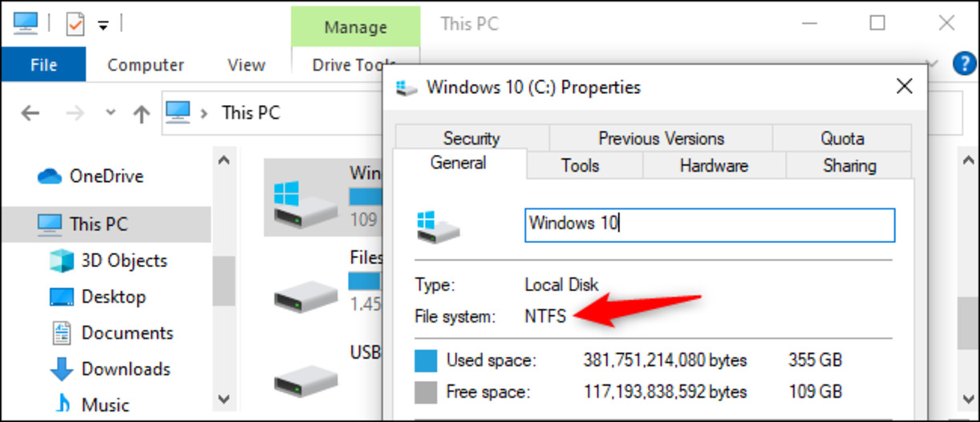Select the Files drive icon in Explorer
This screenshot has height=422, width=980.
[x=306, y=298]
